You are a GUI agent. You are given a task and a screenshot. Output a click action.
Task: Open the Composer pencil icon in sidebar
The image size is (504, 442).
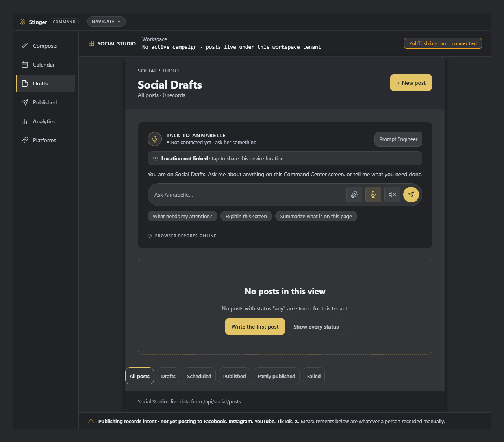click(x=25, y=46)
